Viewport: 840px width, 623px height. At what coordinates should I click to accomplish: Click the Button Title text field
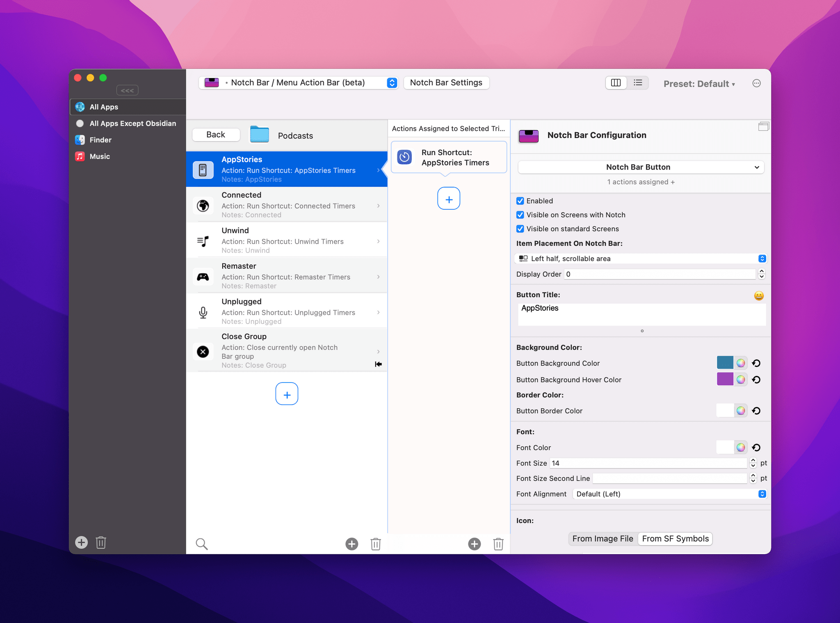click(x=642, y=315)
